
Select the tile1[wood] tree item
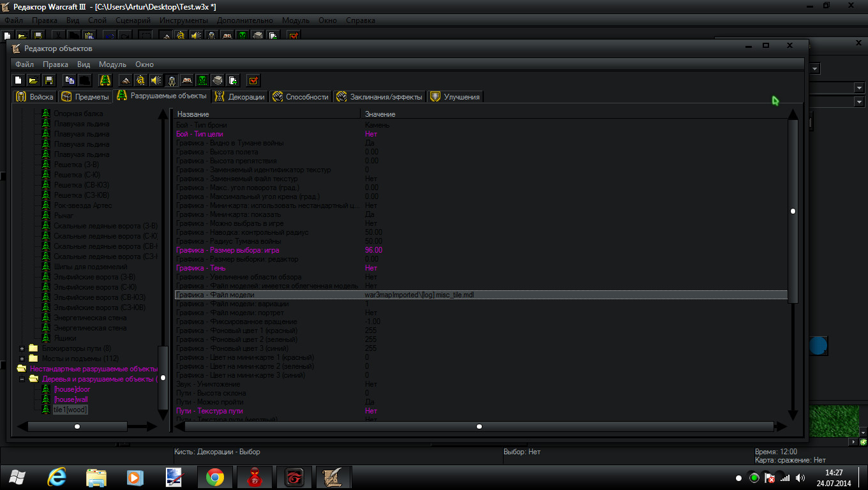pyautogui.click(x=70, y=410)
